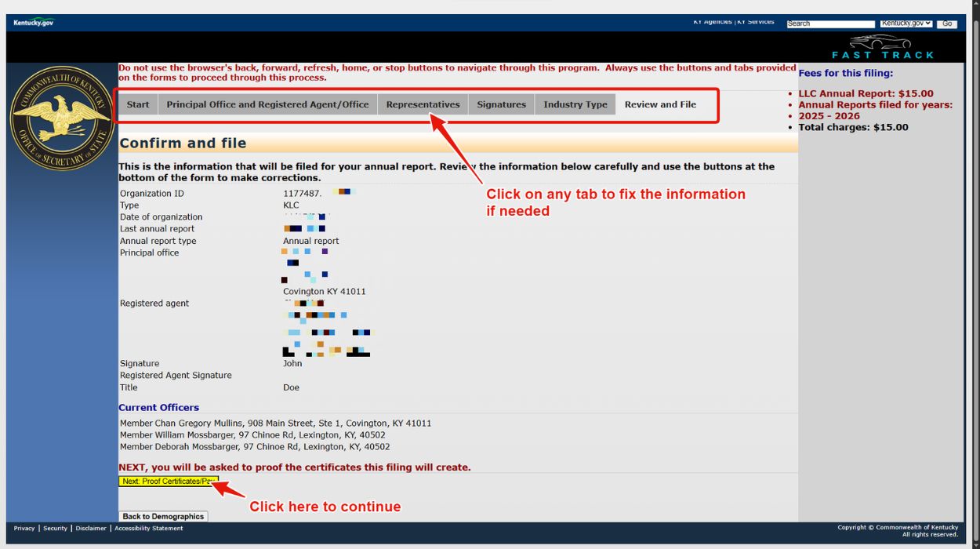This screenshot has width=980, height=549.
Task: Click the '2025 - 2026' years item
Action: click(x=829, y=115)
